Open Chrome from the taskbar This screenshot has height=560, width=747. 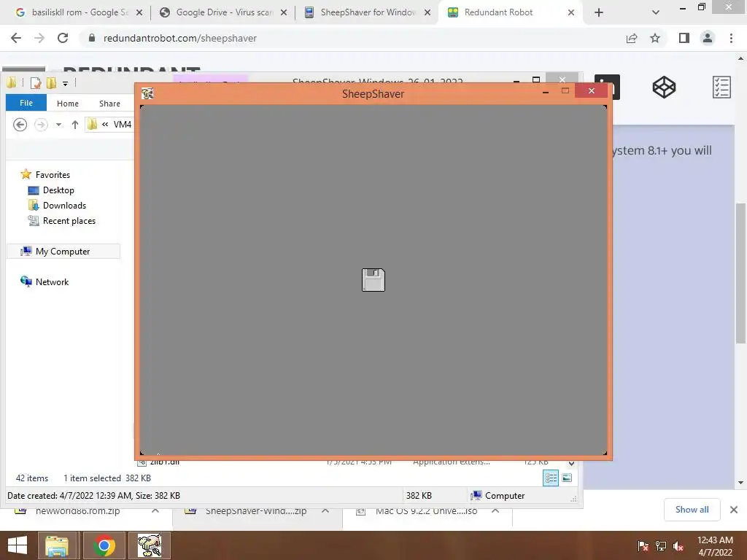pyautogui.click(x=104, y=545)
